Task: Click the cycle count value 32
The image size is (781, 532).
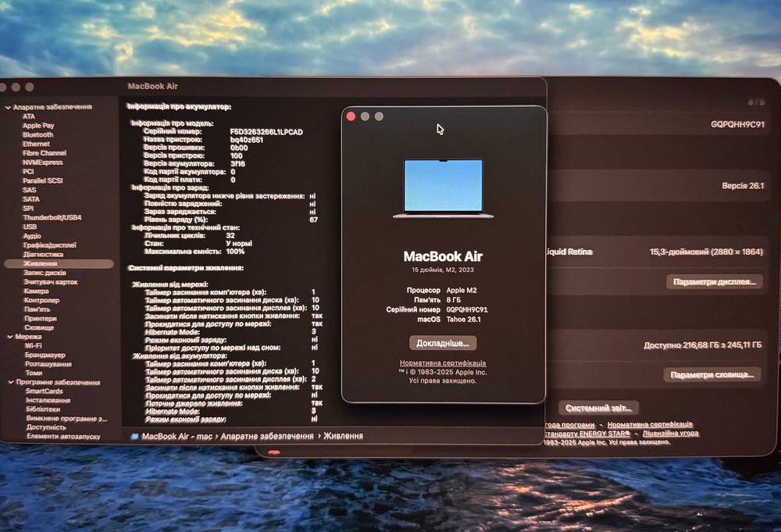Action: pyautogui.click(x=230, y=236)
